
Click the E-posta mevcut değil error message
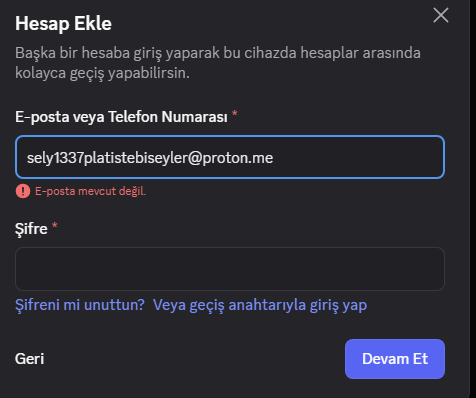coord(90,191)
